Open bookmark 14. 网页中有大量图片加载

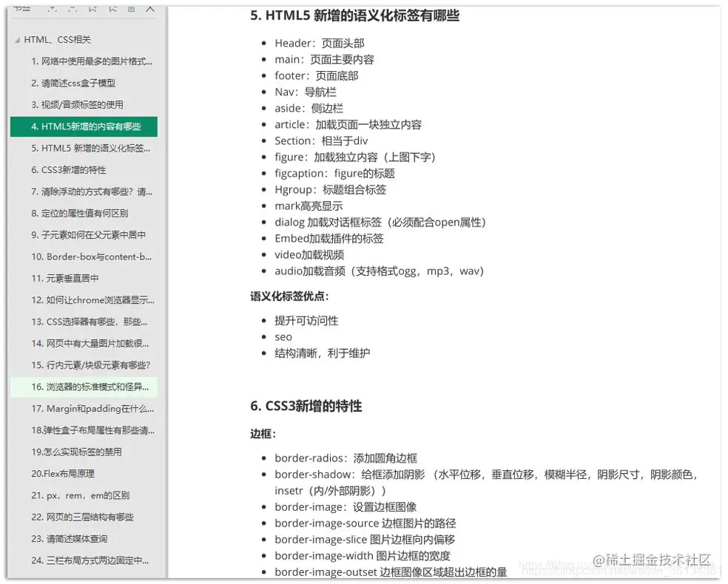click(90, 344)
